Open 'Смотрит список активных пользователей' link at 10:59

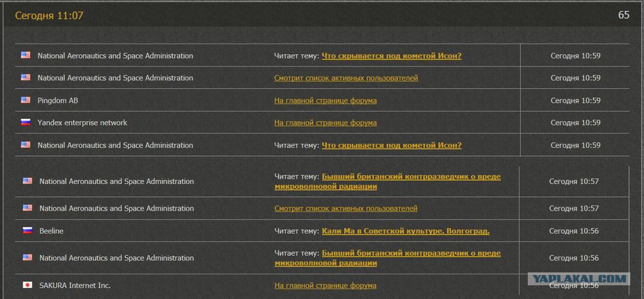point(346,78)
